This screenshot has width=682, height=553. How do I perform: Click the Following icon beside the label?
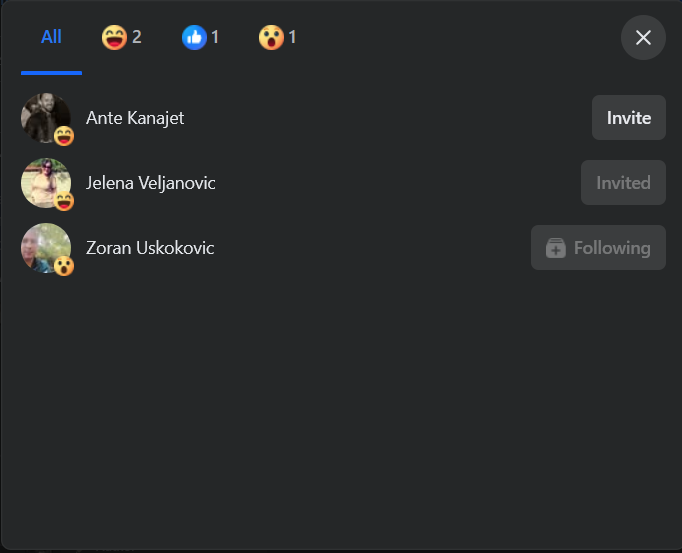556,248
